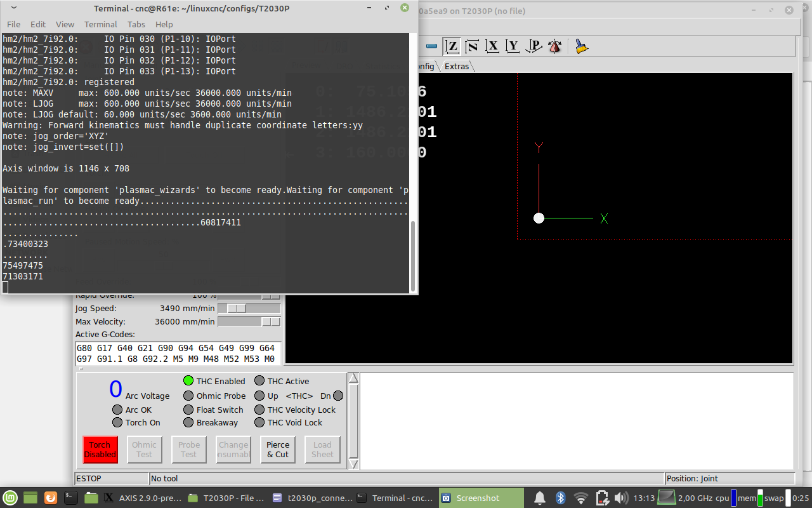This screenshot has width=812, height=508.
Task: Click the THC Up indicator LED
Action: [259, 396]
